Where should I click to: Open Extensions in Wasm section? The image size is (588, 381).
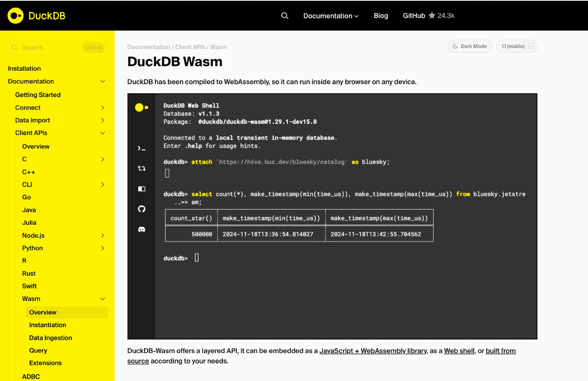(46, 363)
